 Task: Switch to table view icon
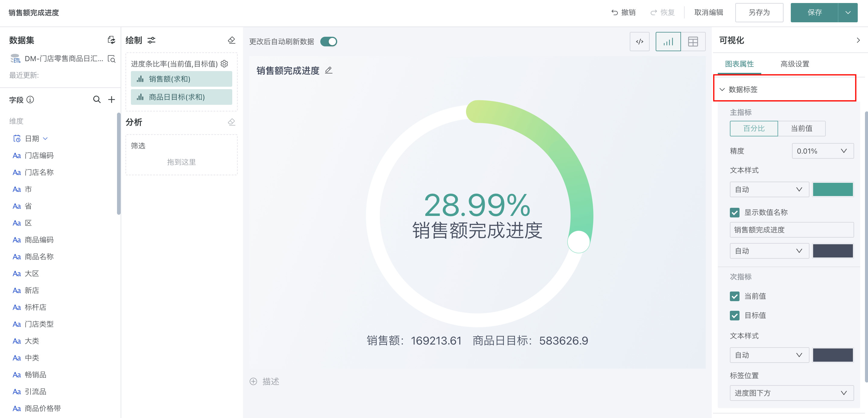(693, 42)
